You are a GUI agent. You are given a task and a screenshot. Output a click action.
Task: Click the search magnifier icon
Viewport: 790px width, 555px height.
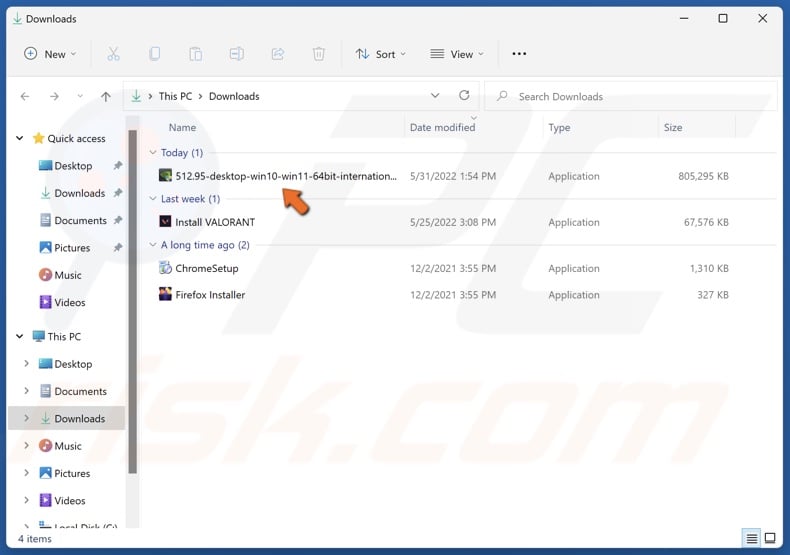point(502,96)
